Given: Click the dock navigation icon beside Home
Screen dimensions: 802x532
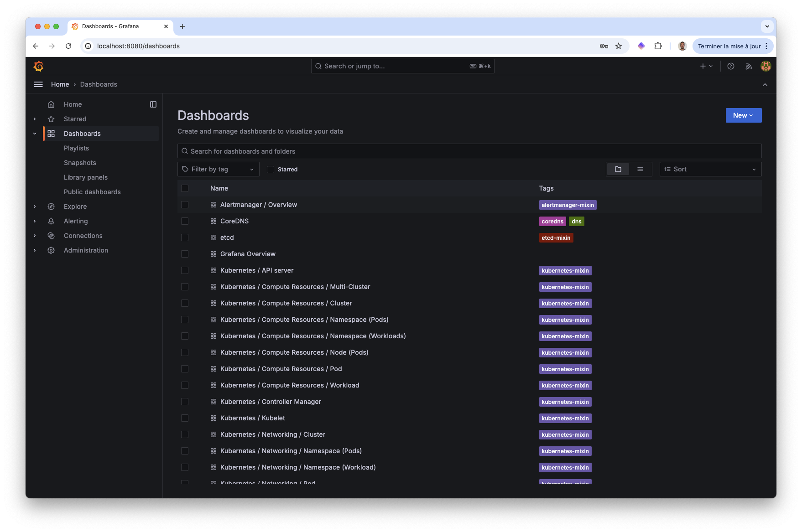Looking at the screenshot, I should [x=153, y=104].
